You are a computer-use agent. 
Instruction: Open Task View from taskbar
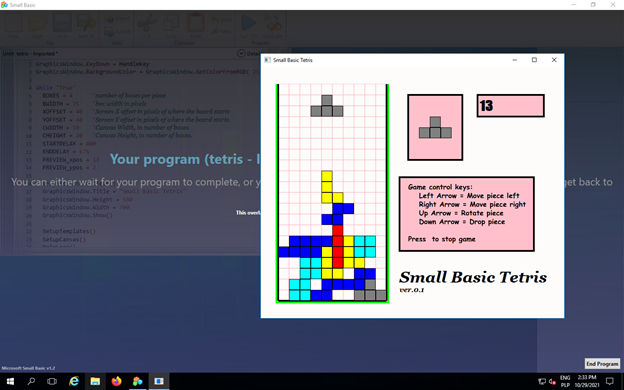(x=52, y=381)
